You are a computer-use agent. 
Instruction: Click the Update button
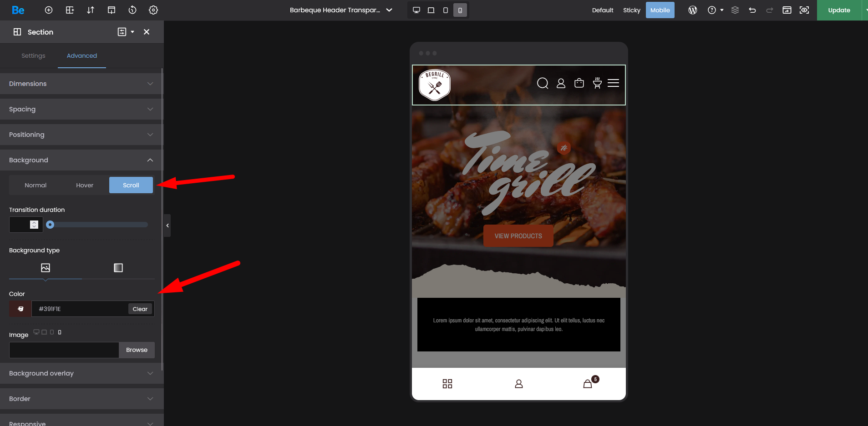point(839,10)
